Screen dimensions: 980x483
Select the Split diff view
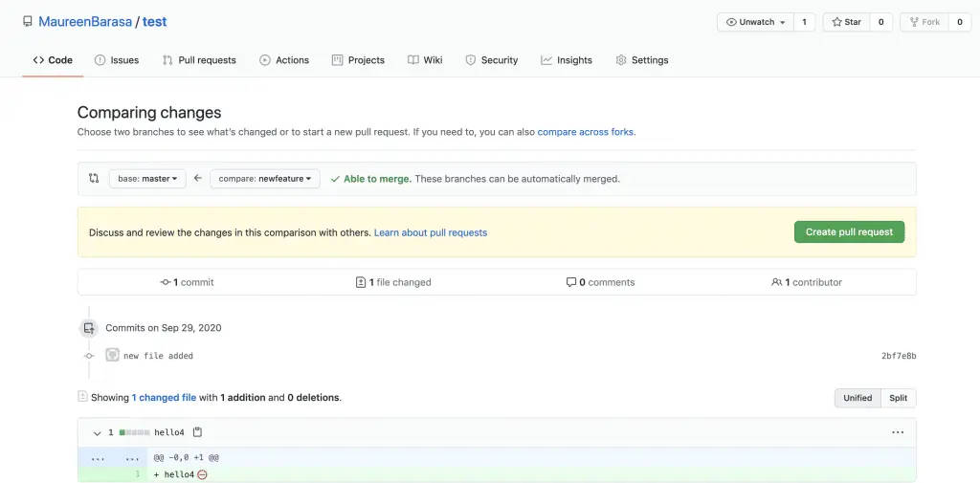[898, 398]
